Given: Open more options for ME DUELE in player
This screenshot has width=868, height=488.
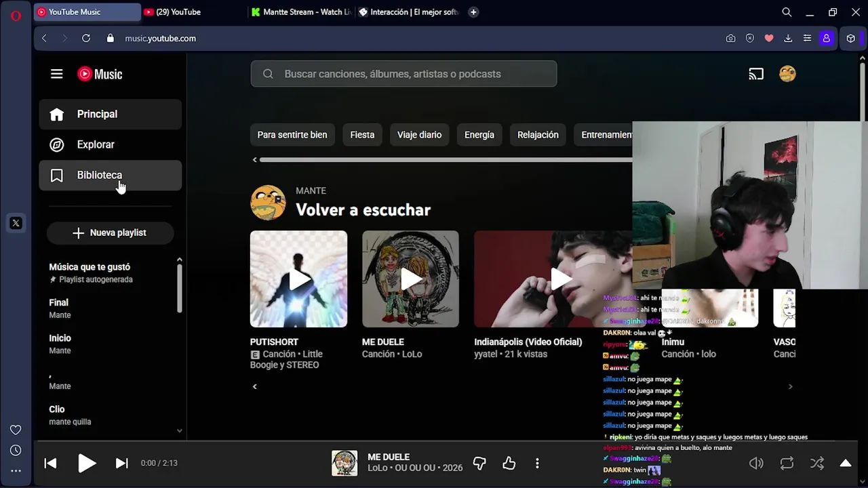Looking at the screenshot, I should coord(537,464).
